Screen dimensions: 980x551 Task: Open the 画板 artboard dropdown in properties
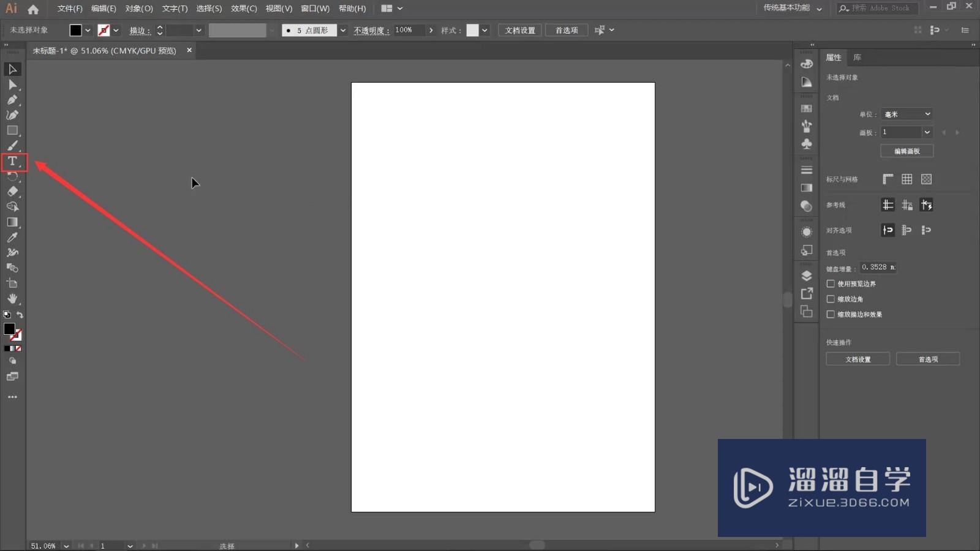tap(927, 132)
